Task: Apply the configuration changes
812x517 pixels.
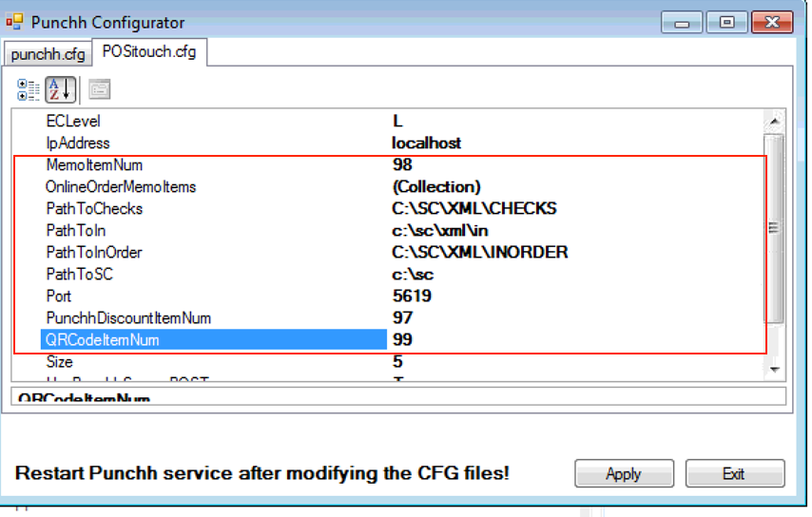Action: pos(624,473)
